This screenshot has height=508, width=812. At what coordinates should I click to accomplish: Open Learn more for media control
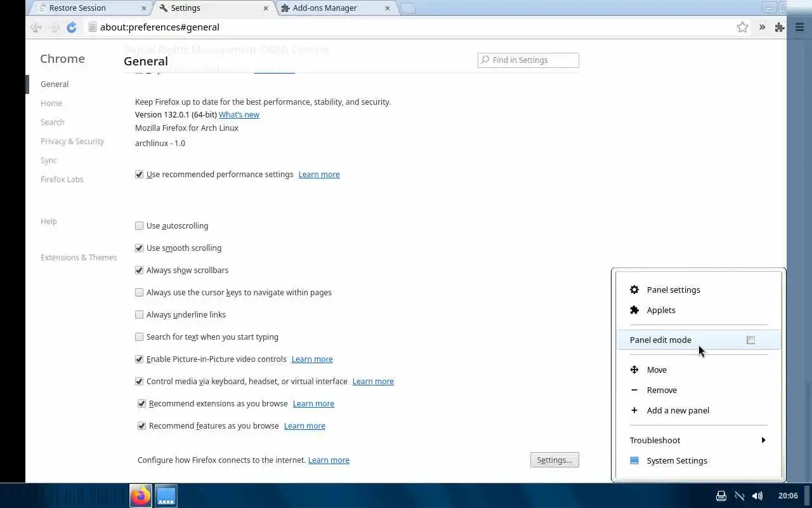pos(373,381)
